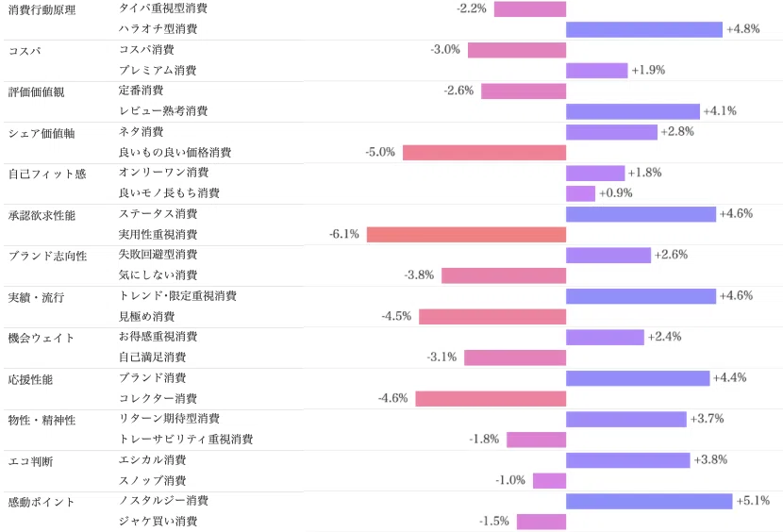Select the +0.9% 良いモノ長もち消費 bar
The image size is (783, 532).
click(x=581, y=193)
